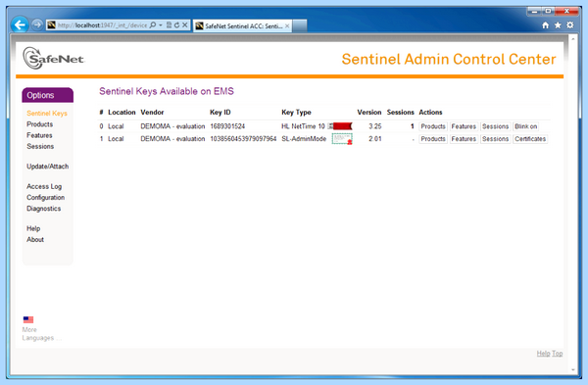This screenshot has height=385, width=588.
Task: Click Sessions button for key 1689301524
Action: coord(495,126)
